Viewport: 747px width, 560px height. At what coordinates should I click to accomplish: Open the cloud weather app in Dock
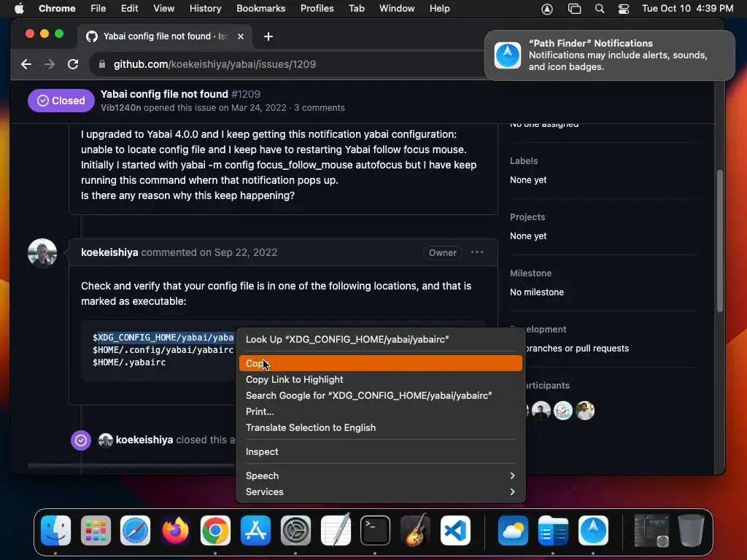click(513, 530)
